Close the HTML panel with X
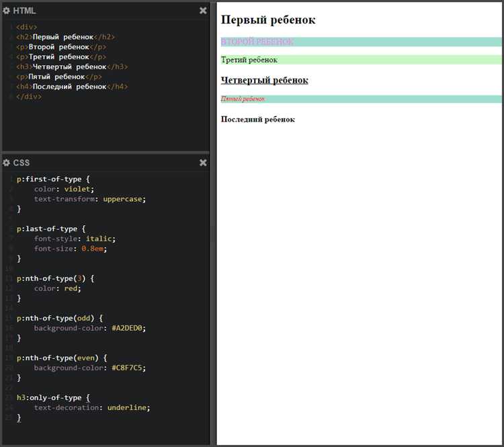The width and height of the screenshot is (504, 447). tap(203, 11)
